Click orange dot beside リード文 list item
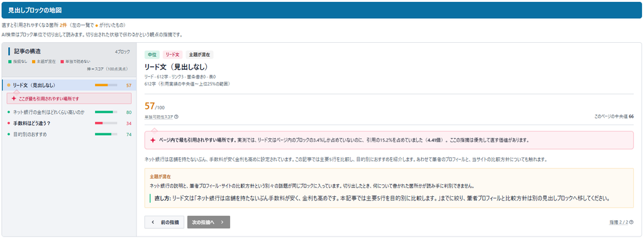 pos(9,86)
